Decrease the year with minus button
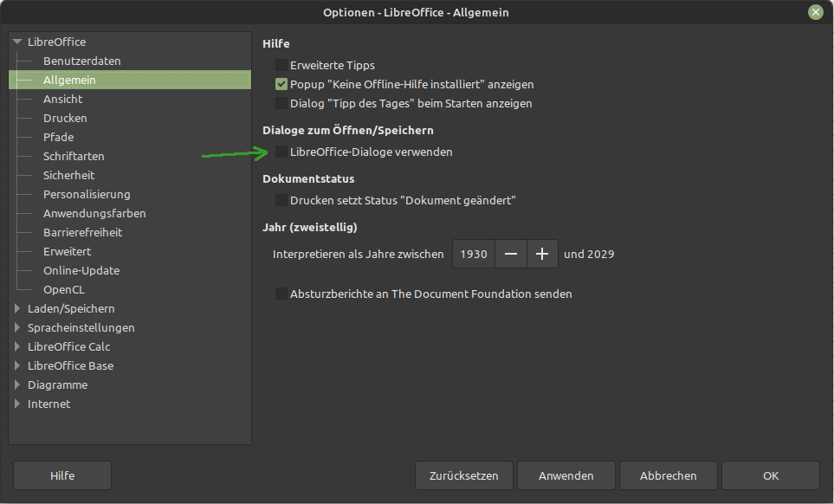 [511, 254]
